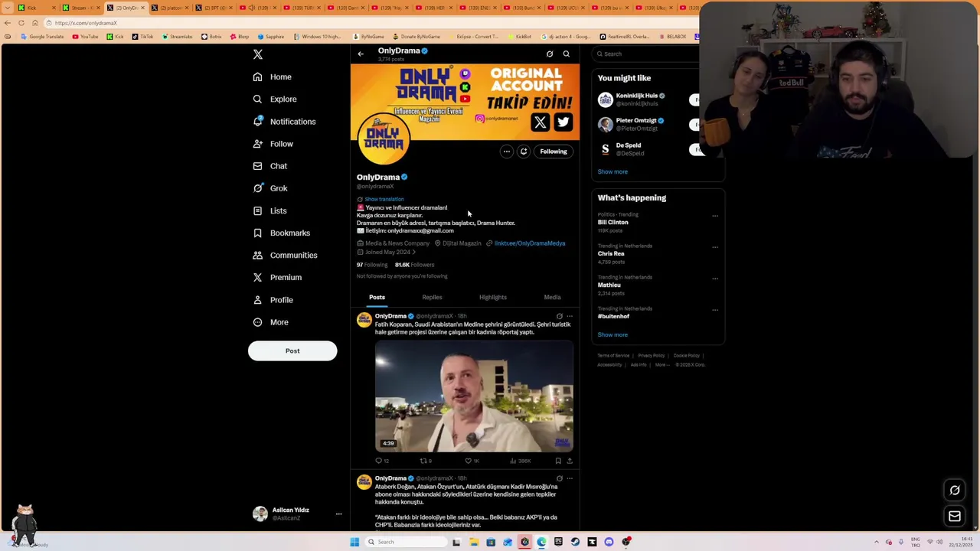This screenshot has height=551, width=980.
Task: Click the X search field
Action: click(647, 54)
